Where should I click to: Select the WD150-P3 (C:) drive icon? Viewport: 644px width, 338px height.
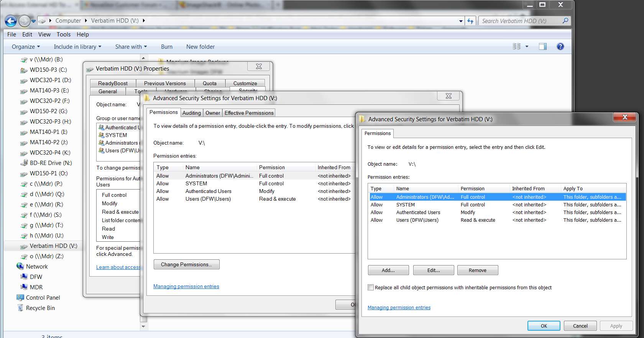click(x=24, y=70)
